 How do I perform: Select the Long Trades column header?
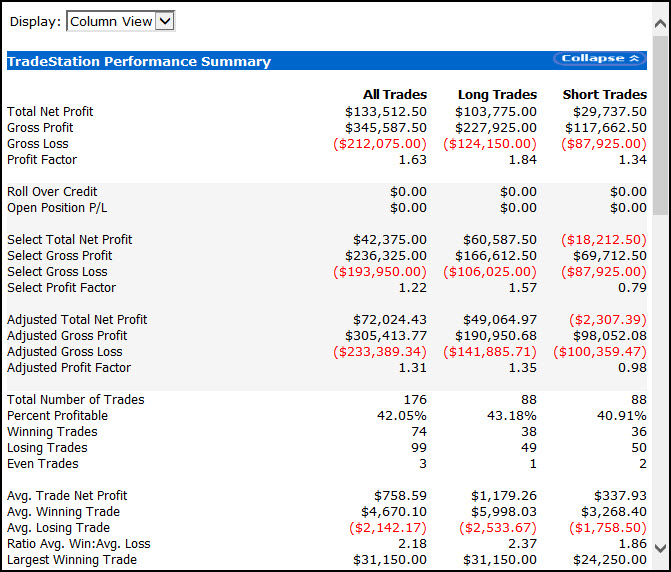[497, 94]
